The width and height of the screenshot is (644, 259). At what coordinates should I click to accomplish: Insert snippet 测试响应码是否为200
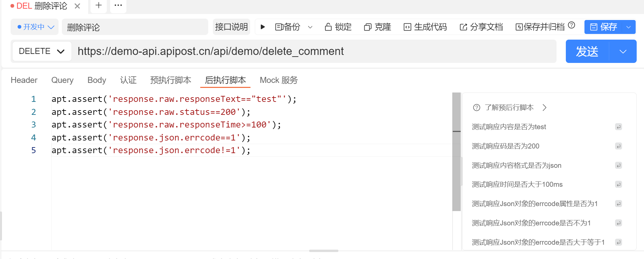pos(506,146)
